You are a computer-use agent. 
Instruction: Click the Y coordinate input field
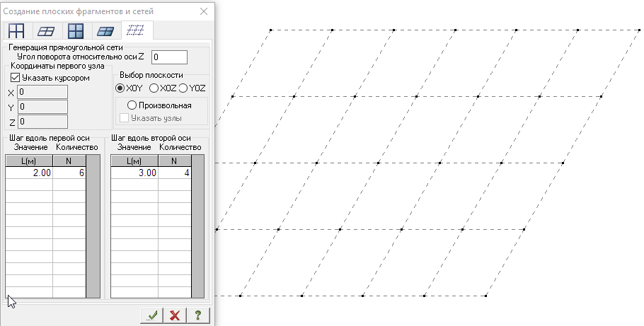pos(42,107)
